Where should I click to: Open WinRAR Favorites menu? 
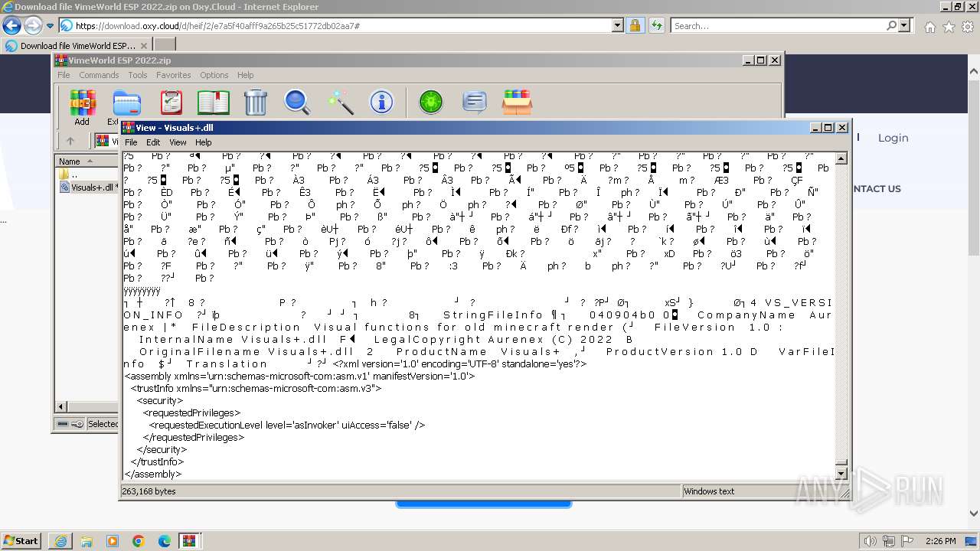pos(174,75)
